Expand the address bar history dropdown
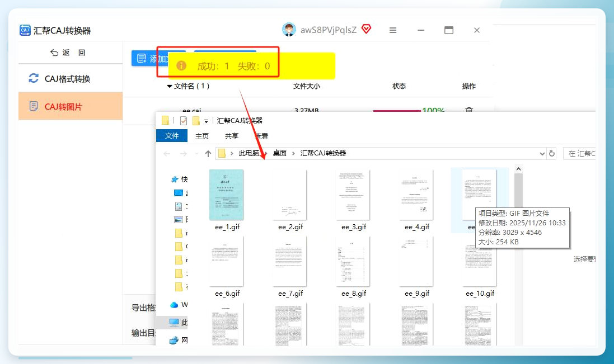This screenshot has height=364, width=614. click(x=542, y=154)
